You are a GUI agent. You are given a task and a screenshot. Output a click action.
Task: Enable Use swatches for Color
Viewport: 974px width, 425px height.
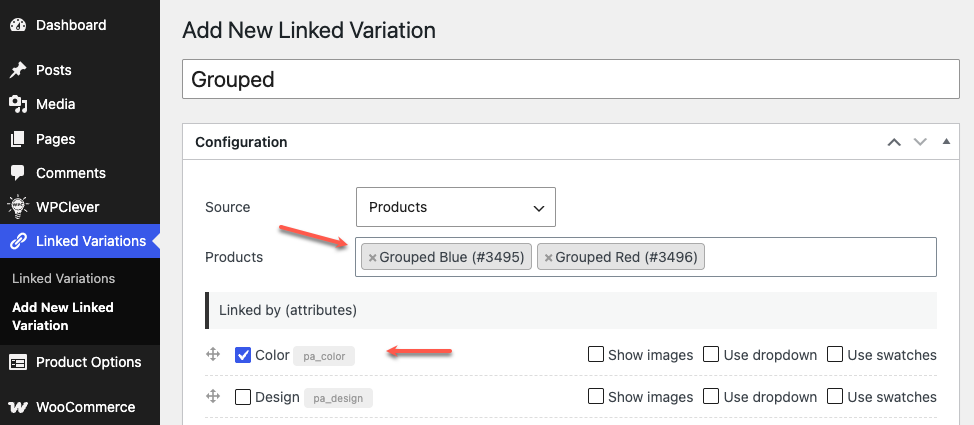pos(835,355)
